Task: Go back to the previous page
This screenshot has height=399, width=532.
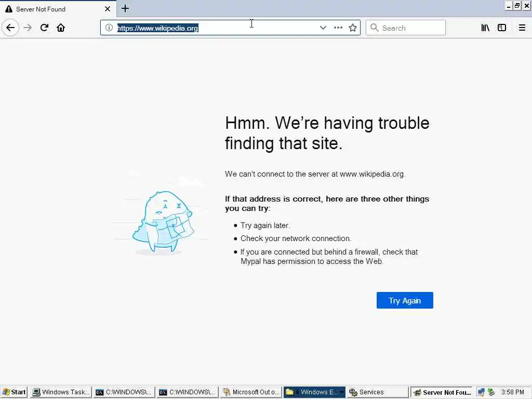Action: coord(10,28)
